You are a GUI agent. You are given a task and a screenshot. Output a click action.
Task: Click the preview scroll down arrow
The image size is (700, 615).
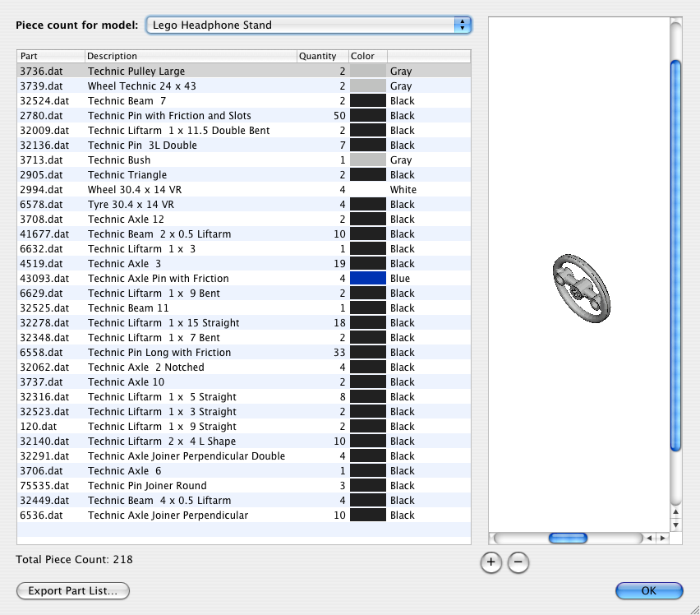(x=676, y=525)
